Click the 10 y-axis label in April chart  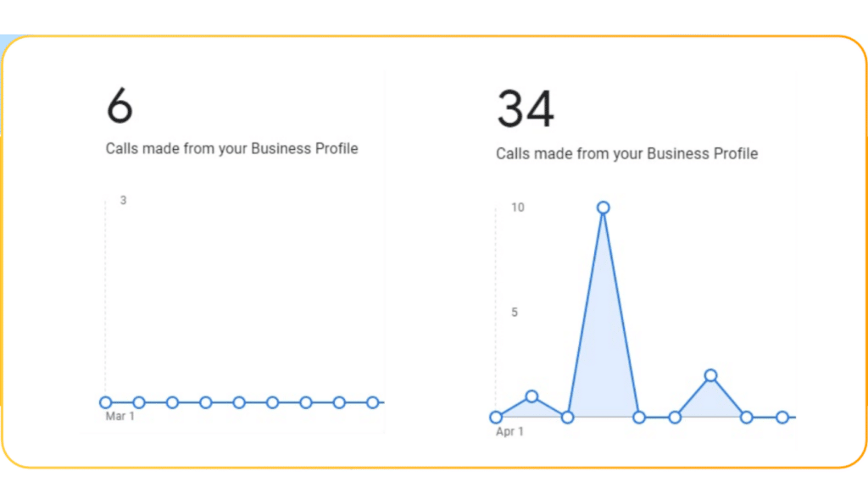[518, 208]
